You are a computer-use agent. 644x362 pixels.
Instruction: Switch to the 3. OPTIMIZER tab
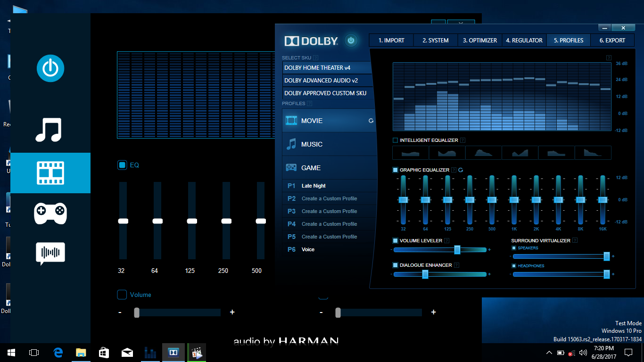tap(480, 40)
